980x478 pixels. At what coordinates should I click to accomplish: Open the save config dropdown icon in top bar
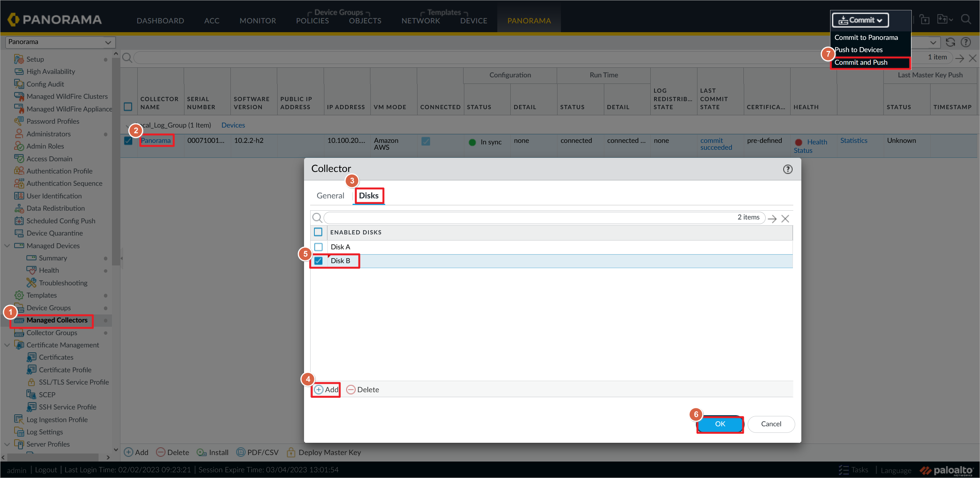point(945,19)
